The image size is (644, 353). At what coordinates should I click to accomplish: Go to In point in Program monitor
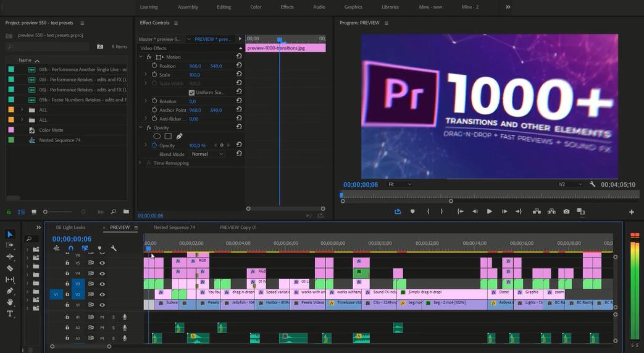pyautogui.click(x=461, y=211)
